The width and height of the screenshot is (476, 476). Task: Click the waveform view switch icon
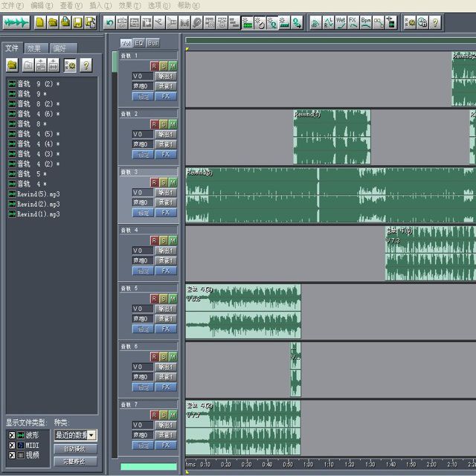point(16,22)
